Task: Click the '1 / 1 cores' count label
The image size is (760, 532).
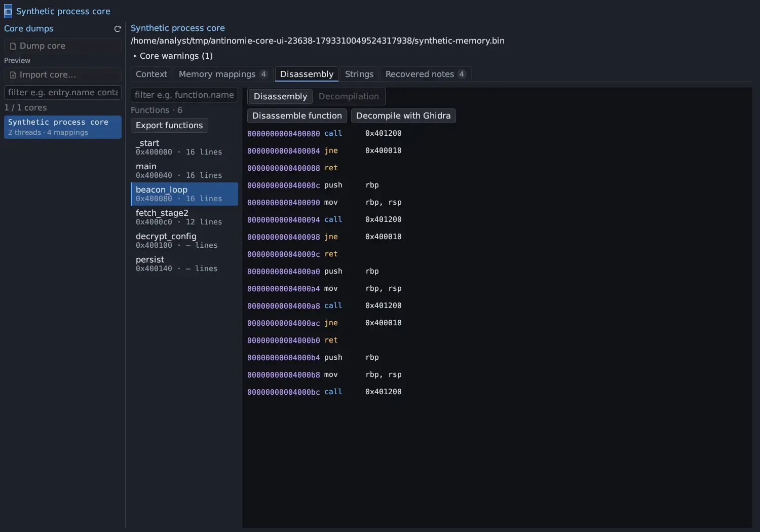Action: tap(25, 108)
